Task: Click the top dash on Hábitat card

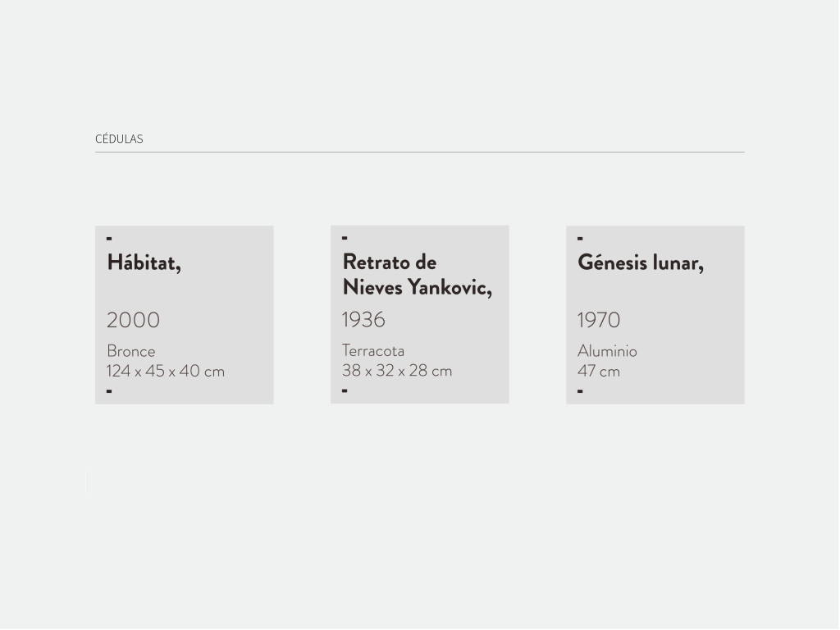Action: pyautogui.click(x=109, y=239)
